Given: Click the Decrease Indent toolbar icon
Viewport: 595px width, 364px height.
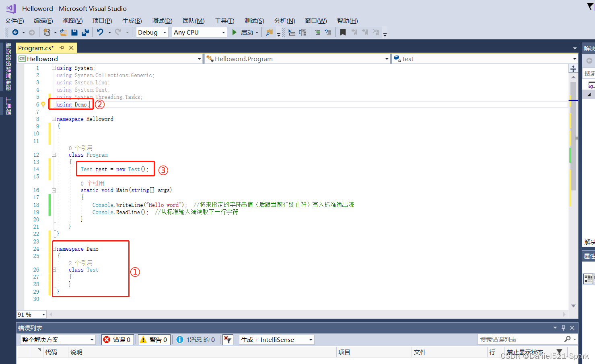Looking at the screenshot, I should (292, 32).
